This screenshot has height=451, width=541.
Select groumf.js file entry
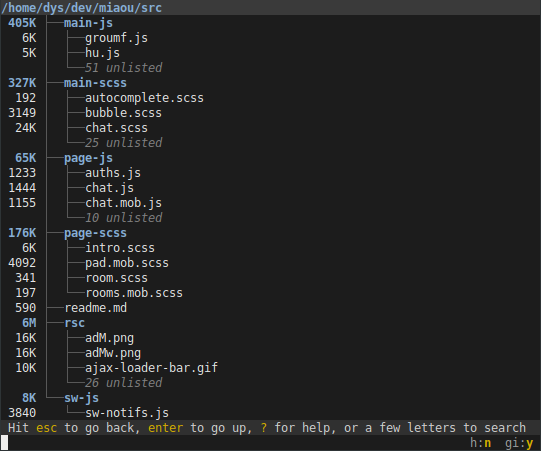(116, 38)
